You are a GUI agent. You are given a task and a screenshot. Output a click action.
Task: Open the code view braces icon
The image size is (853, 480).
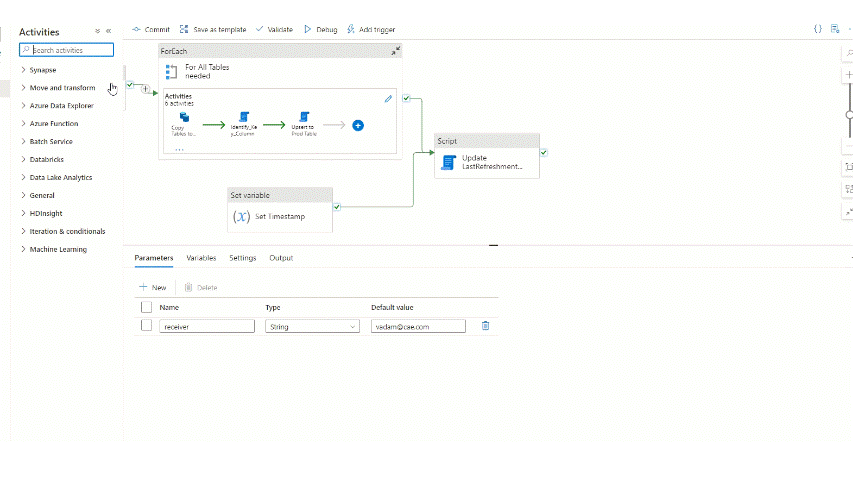817,29
